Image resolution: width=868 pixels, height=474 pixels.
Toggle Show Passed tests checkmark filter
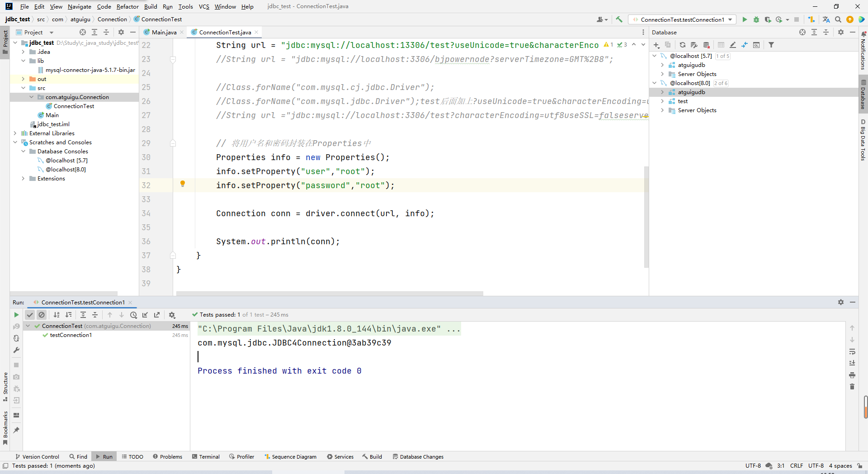click(x=30, y=315)
